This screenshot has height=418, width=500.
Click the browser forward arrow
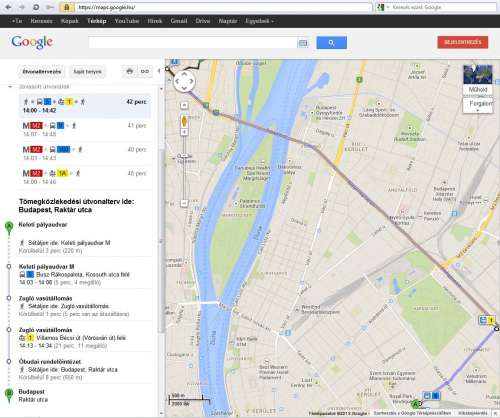point(22,7)
